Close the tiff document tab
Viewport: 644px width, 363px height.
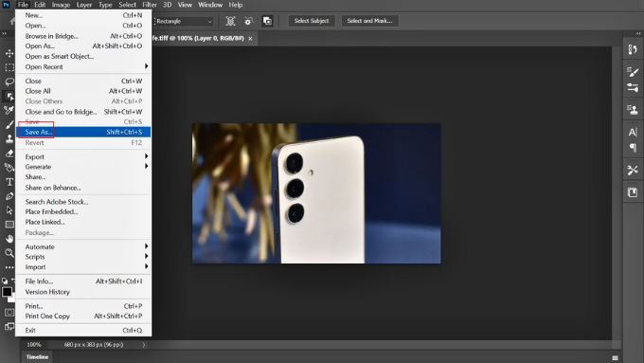click(250, 38)
